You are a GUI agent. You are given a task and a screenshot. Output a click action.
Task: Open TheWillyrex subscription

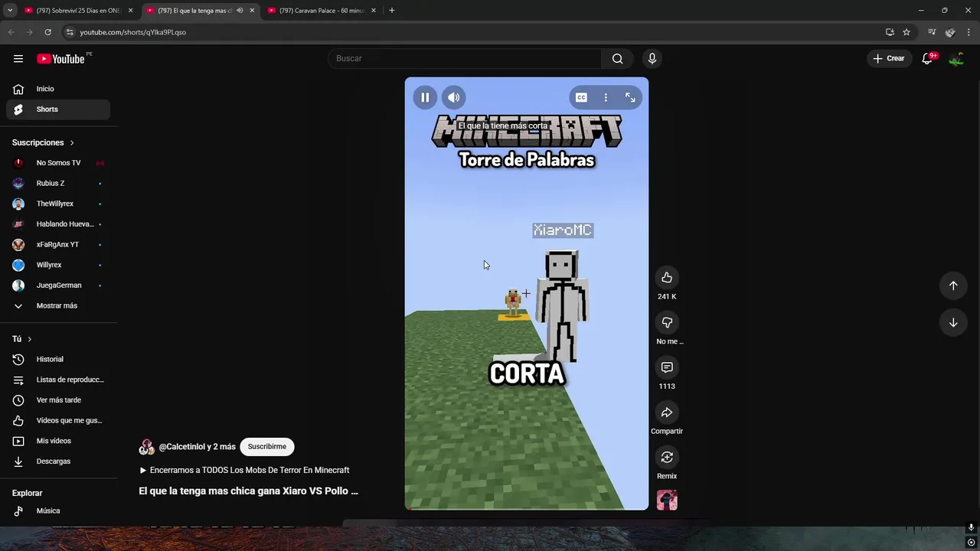click(58, 204)
